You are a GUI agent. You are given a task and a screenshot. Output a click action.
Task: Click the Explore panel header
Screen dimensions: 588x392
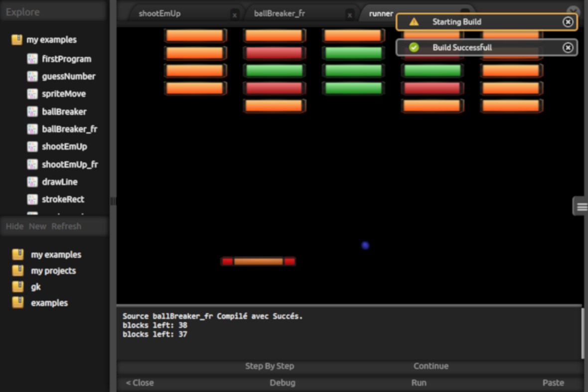tap(54, 12)
